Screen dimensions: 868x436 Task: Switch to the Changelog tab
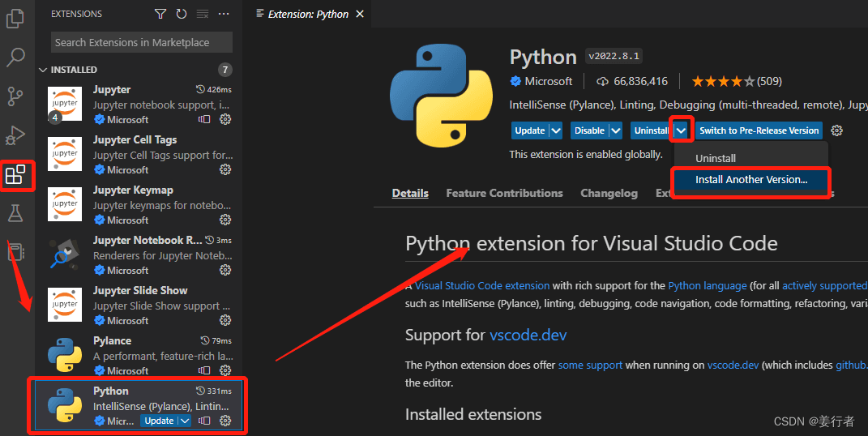click(x=609, y=193)
